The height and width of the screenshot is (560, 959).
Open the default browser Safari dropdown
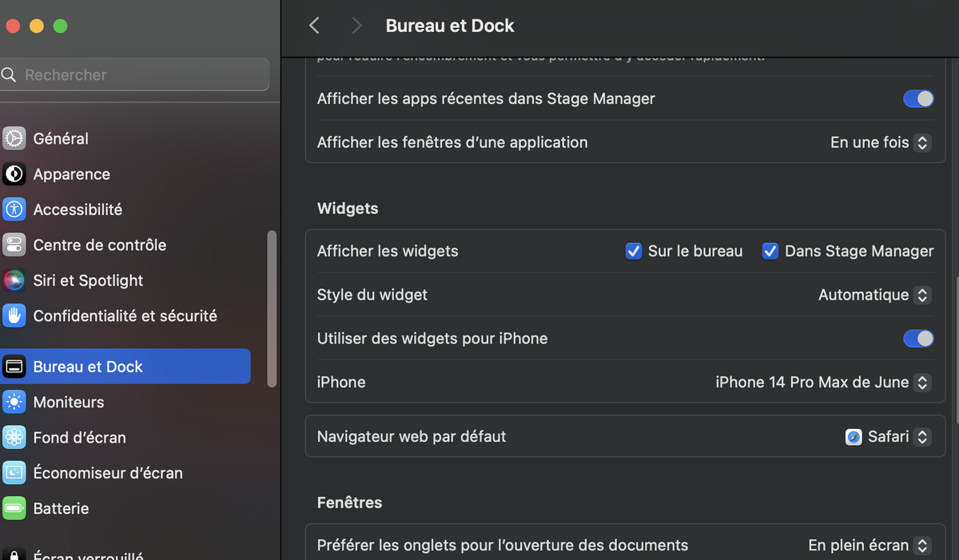click(889, 437)
